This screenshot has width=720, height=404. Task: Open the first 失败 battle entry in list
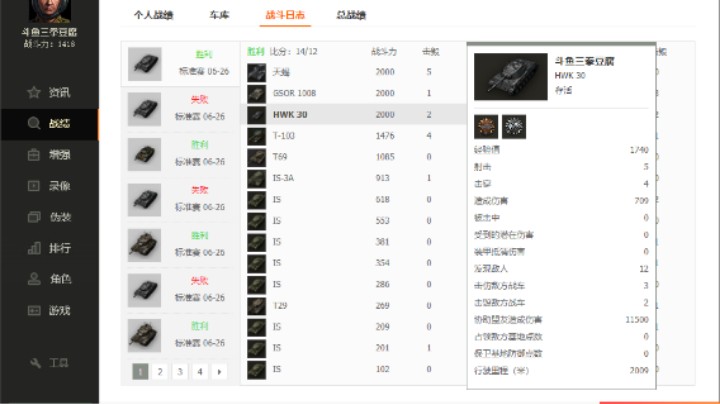(x=180, y=109)
